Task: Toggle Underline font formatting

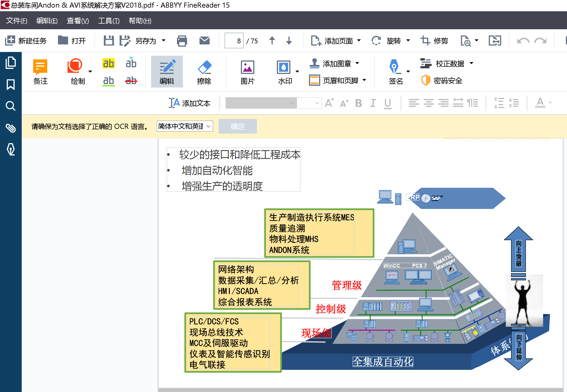Action: (388, 103)
